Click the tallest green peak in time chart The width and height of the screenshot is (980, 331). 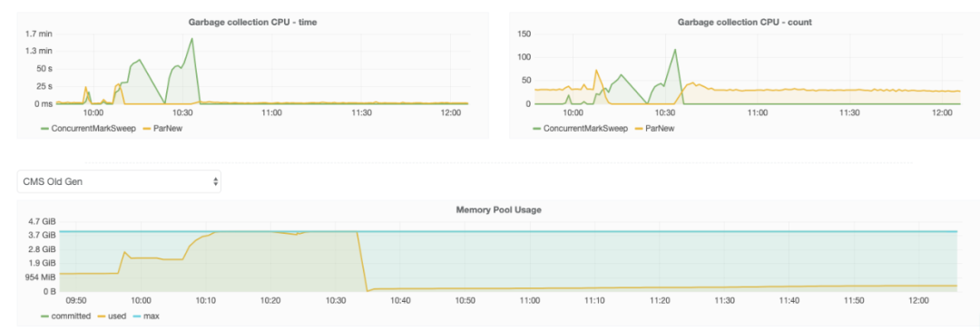pos(191,39)
